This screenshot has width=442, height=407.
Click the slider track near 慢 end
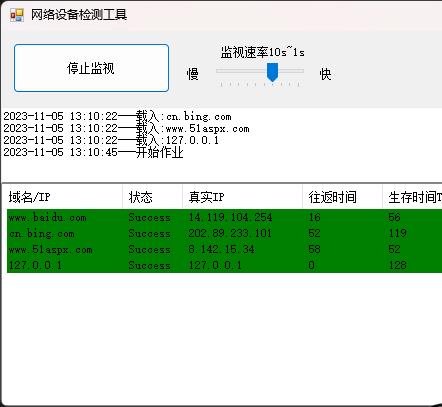click(227, 71)
